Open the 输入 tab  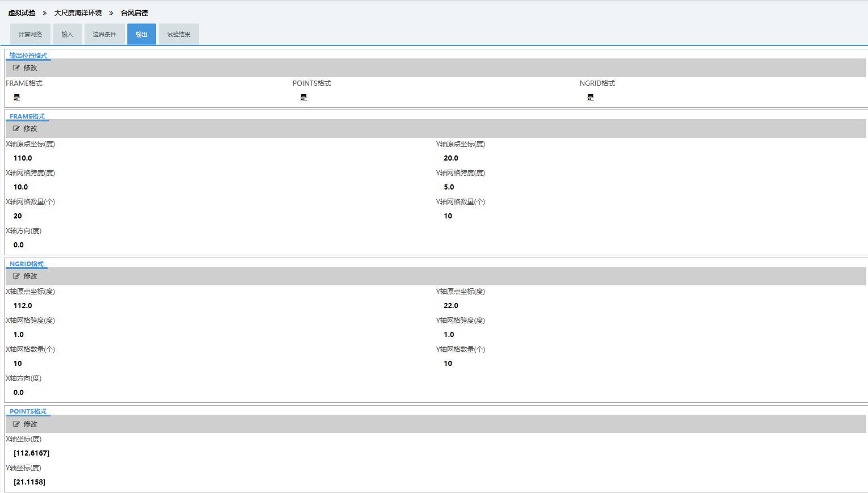[68, 35]
